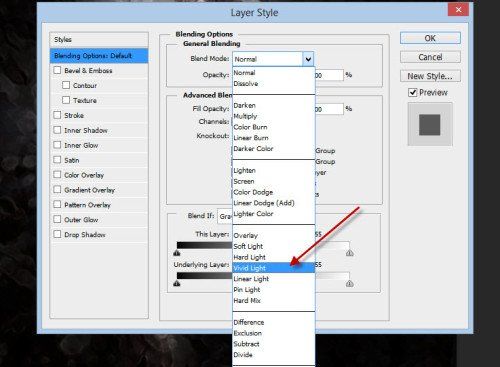Click the Opacity percentage field
500x367 pixels.
coord(329,75)
